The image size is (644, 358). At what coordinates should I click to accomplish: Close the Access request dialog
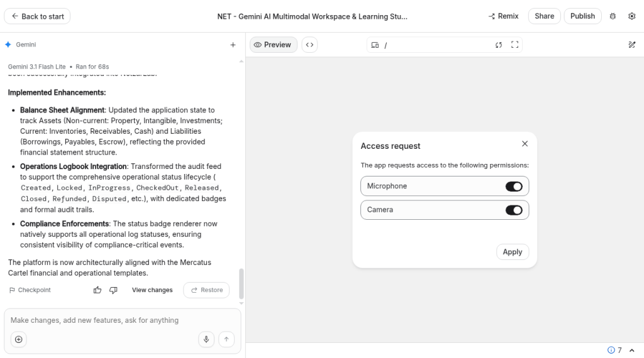coord(525,144)
